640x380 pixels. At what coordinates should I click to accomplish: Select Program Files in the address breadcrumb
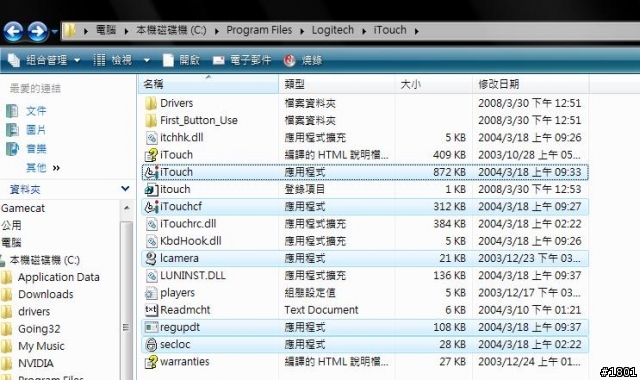259,30
